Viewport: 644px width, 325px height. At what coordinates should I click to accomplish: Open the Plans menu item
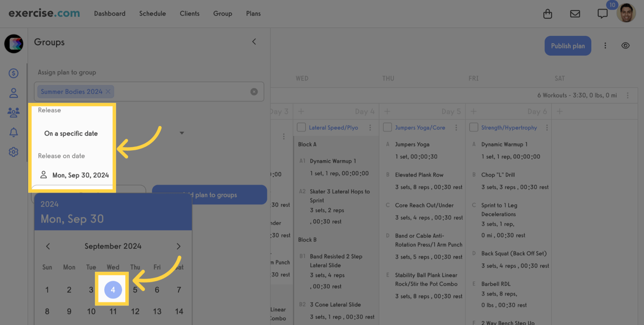(253, 14)
